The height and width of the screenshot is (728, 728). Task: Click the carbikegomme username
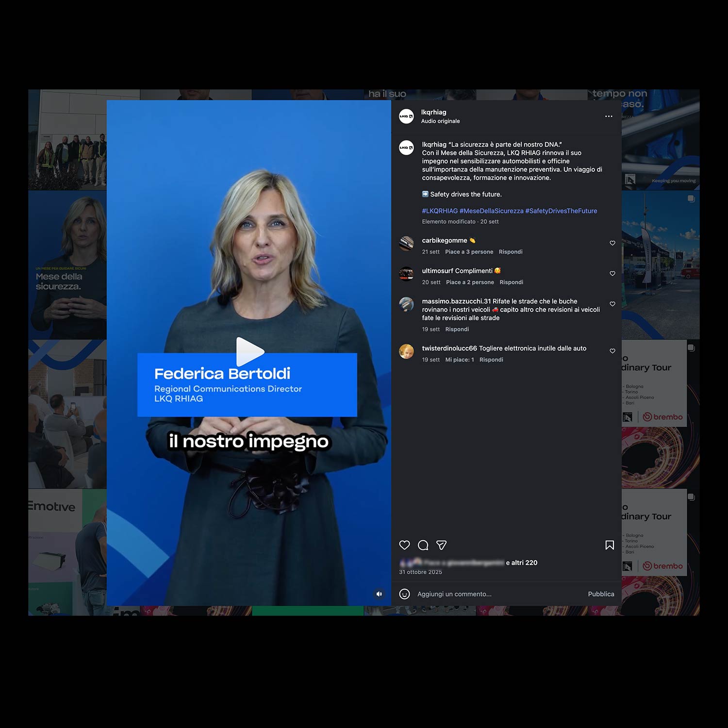click(445, 241)
